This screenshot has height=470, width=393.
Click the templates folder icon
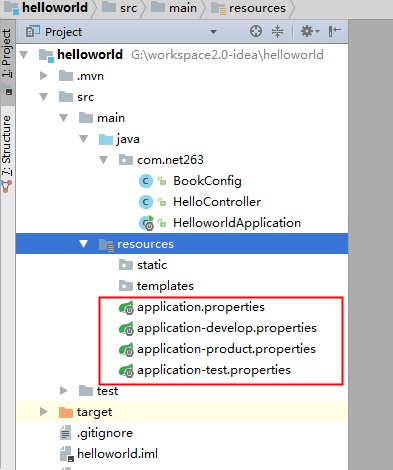click(x=126, y=286)
